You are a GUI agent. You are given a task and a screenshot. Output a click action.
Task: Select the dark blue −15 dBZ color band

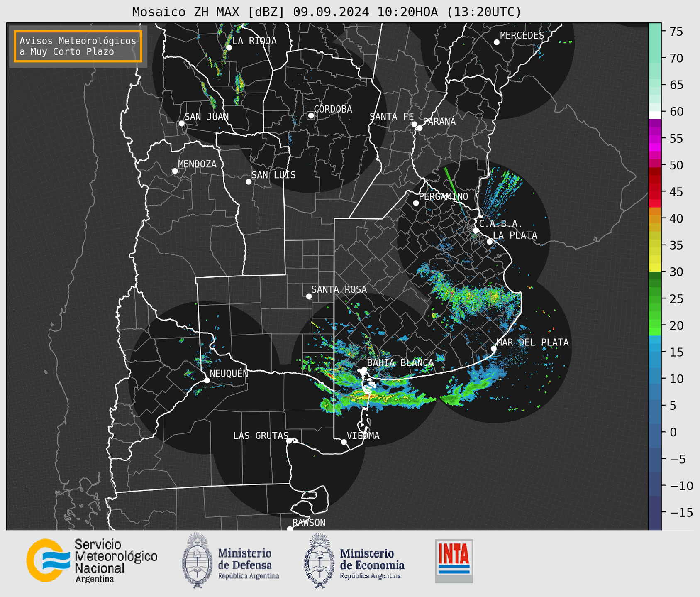point(655,513)
